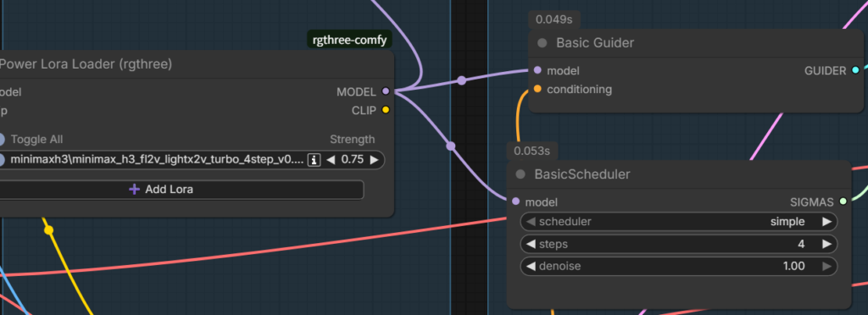Image resolution: width=868 pixels, height=315 pixels.
Task: Click the GUIDER output dot
Action: pos(855,70)
